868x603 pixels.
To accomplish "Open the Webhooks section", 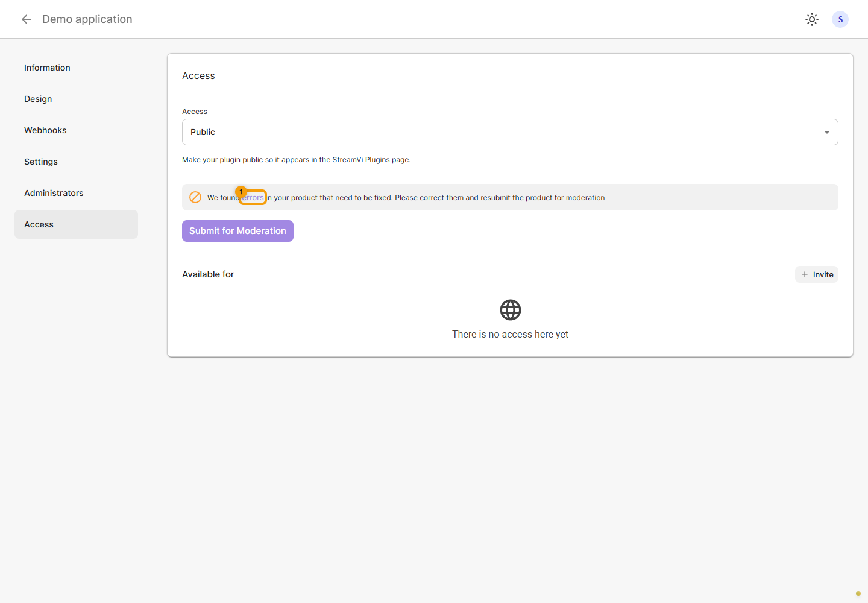I will click(x=76, y=130).
